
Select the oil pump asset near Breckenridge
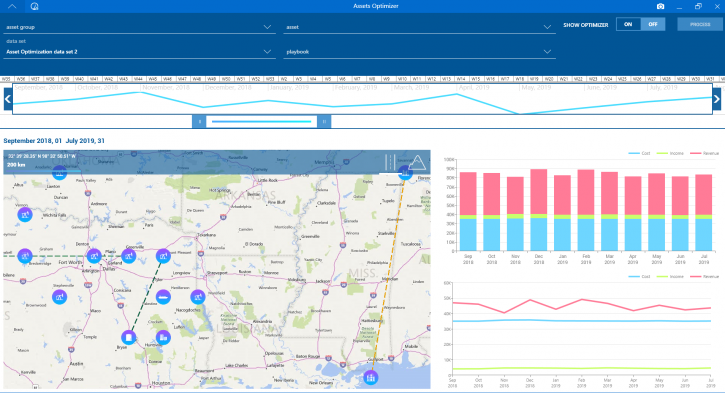(x=25, y=256)
